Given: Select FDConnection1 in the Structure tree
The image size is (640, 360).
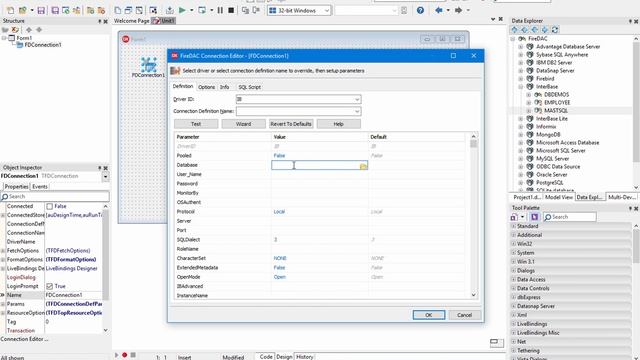Looking at the screenshot, I should pos(43,45).
